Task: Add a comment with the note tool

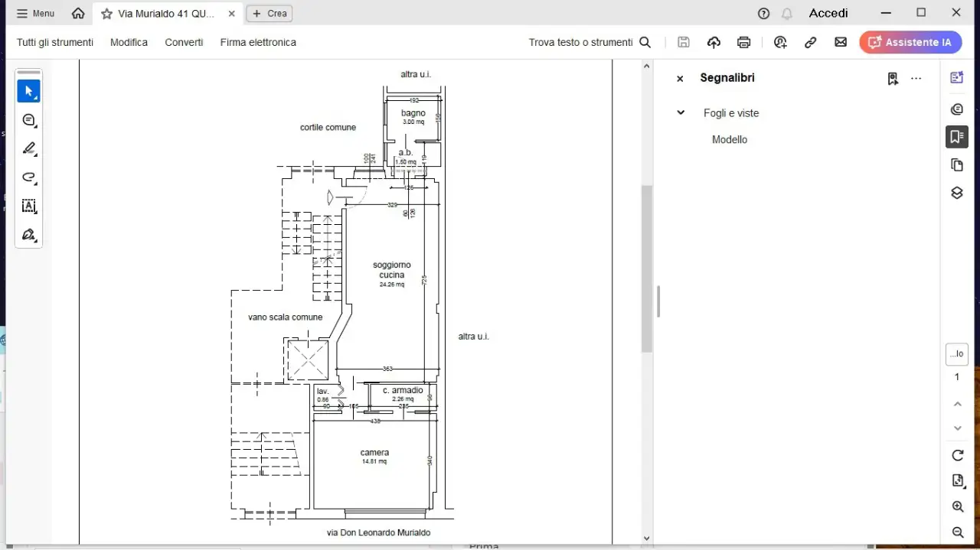Action: coord(29,120)
